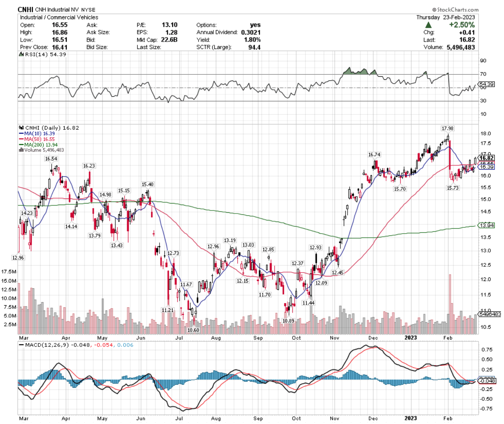Click the 10.89 low price label
This screenshot has width=504, height=424.
pyautogui.click(x=288, y=321)
